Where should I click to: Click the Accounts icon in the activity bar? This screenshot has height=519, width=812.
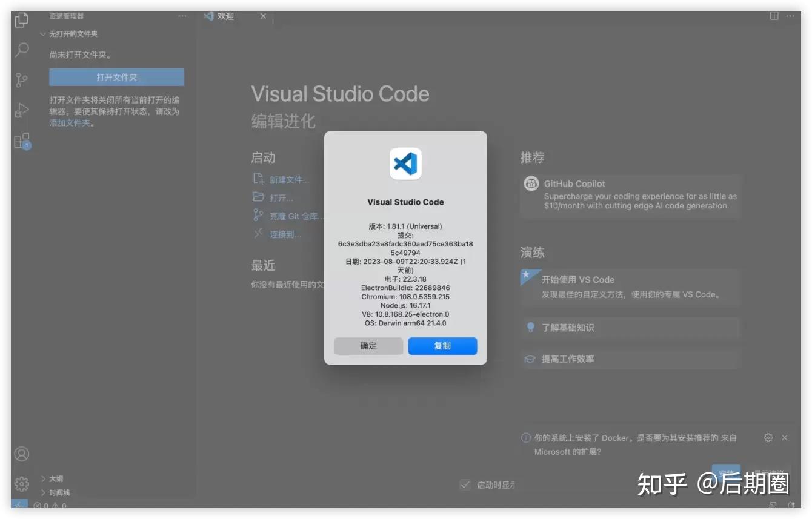[22, 453]
